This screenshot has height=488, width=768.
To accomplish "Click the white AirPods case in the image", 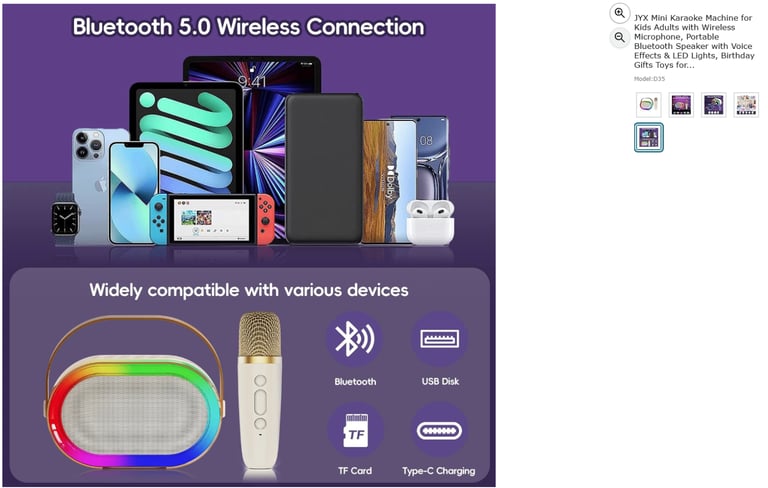I will (x=430, y=222).
